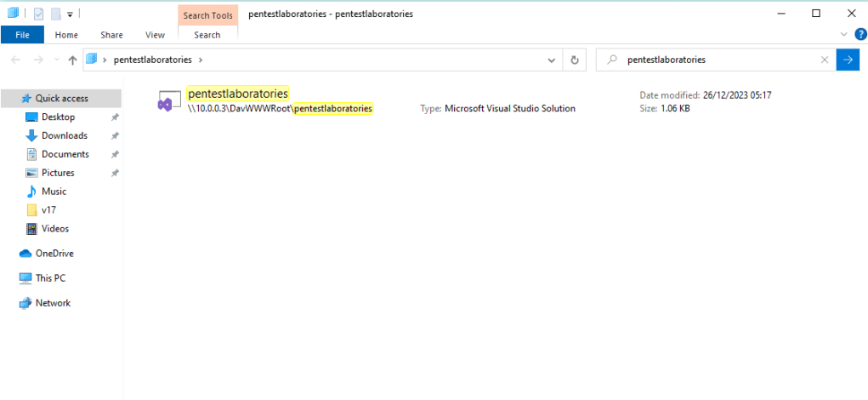
Task: Open the Downloads folder in sidebar
Action: click(x=64, y=135)
